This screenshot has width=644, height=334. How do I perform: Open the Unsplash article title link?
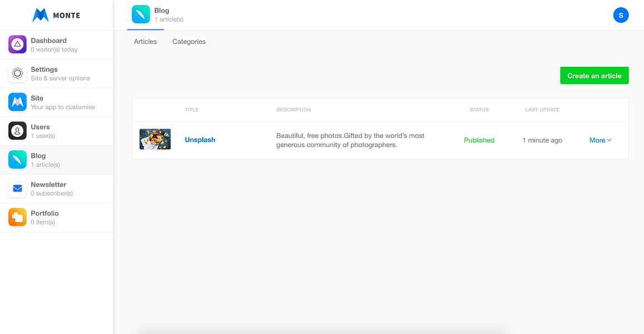click(200, 140)
